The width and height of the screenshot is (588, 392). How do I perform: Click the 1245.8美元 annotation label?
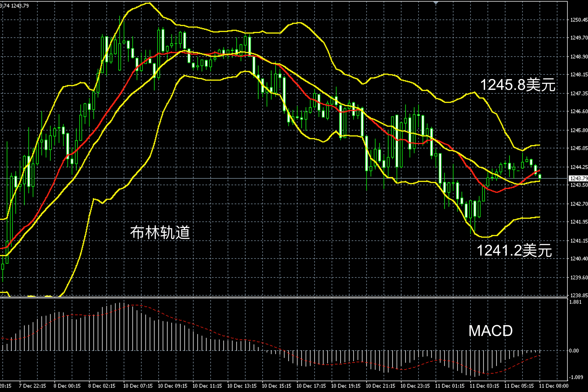(x=518, y=85)
